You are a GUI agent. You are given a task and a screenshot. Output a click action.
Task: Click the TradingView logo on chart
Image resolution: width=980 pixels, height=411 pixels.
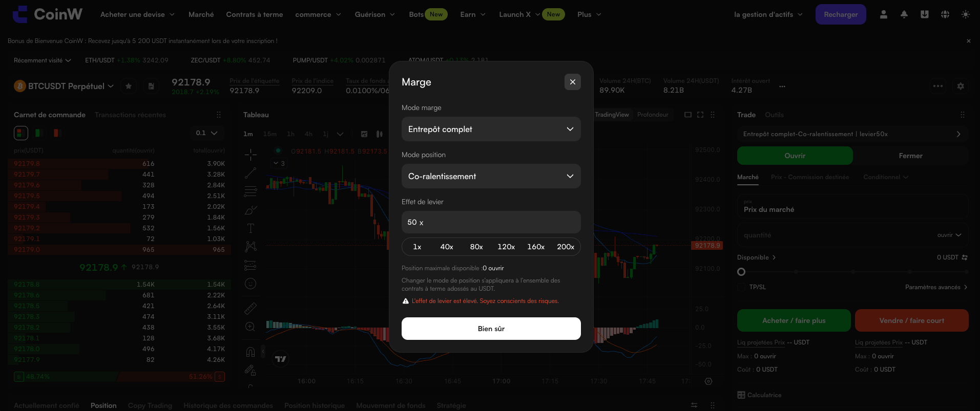(x=281, y=359)
